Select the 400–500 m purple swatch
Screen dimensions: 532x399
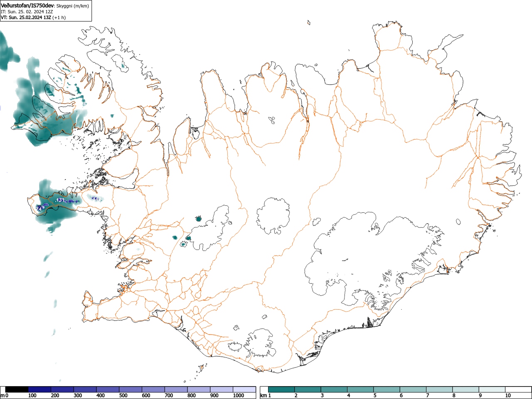click(x=108, y=389)
